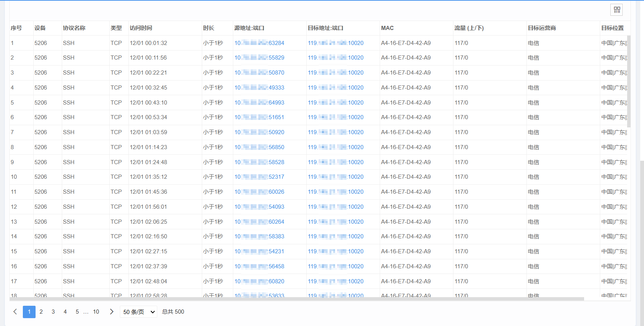Click the 总共 500 total count text
Screen dimensions: 644x326
(173, 312)
